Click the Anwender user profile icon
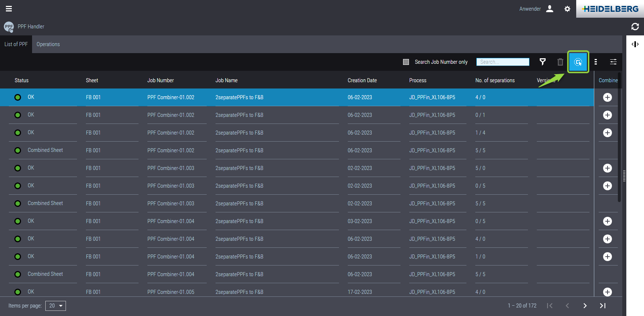 click(550, 9)
